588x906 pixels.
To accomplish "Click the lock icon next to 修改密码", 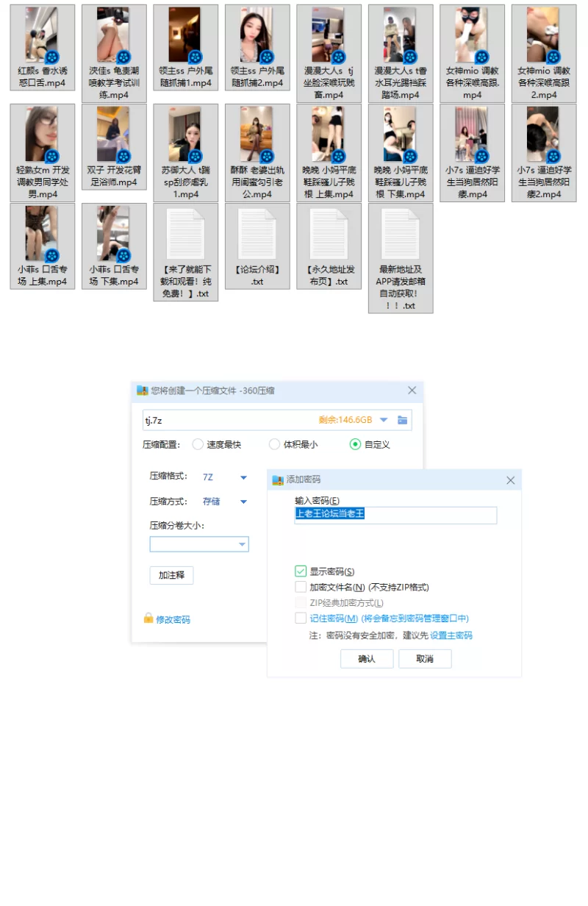I will tap(148, 618).
